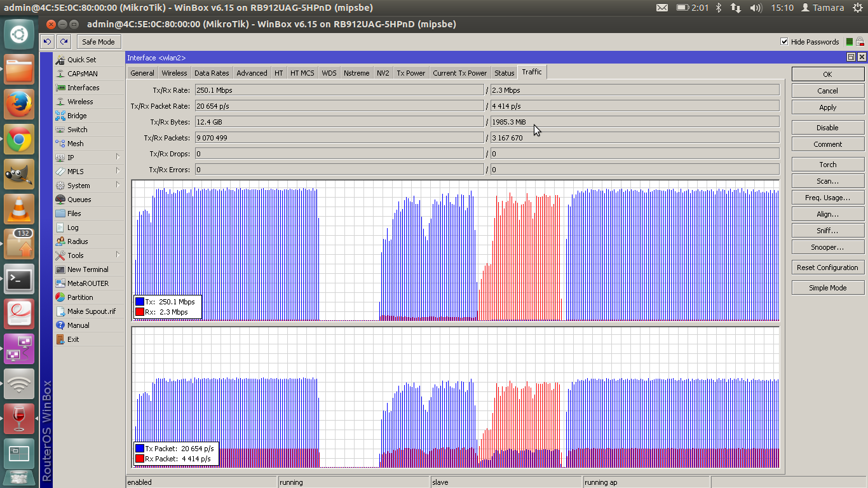Open the Current Tx Power tab

click(460, 73)
